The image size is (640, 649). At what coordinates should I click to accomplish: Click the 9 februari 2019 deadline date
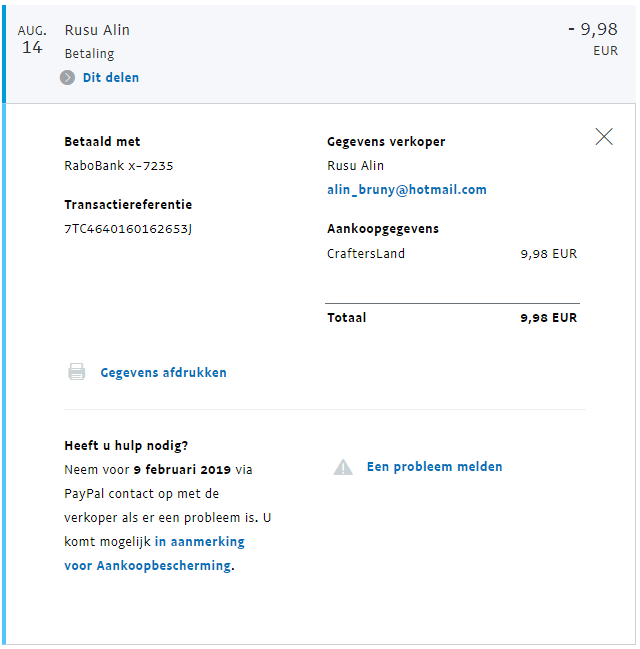[182, 469]
